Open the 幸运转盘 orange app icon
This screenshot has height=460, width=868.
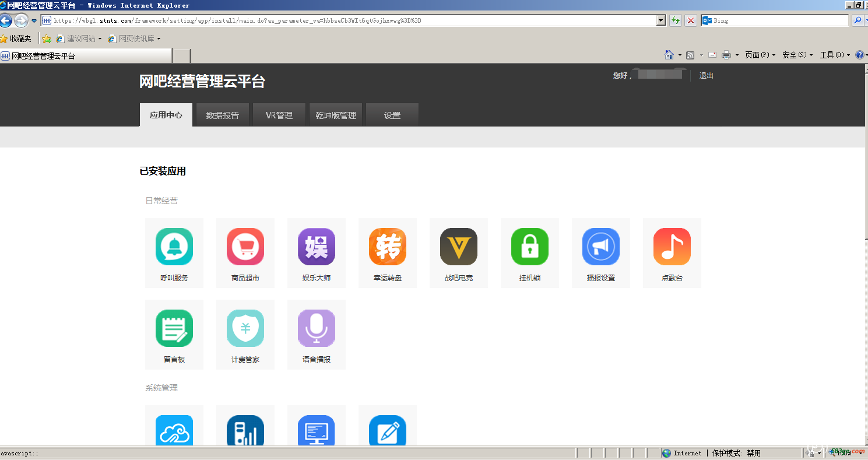tap(388, 247)
